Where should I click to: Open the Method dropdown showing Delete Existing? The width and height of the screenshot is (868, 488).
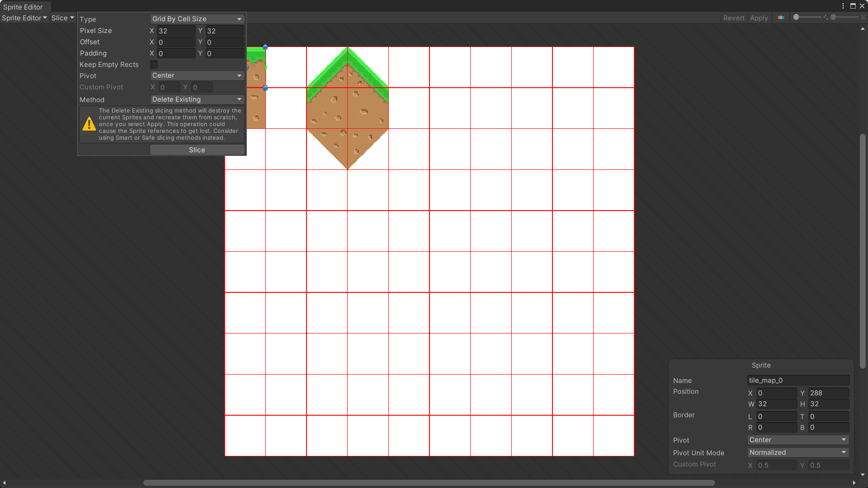coord(197,99)
